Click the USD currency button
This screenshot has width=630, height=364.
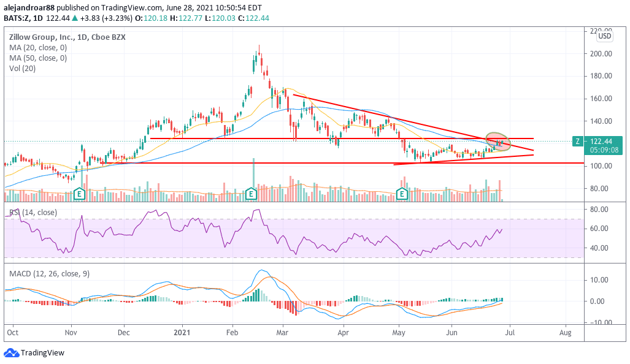tap(604, 36)
